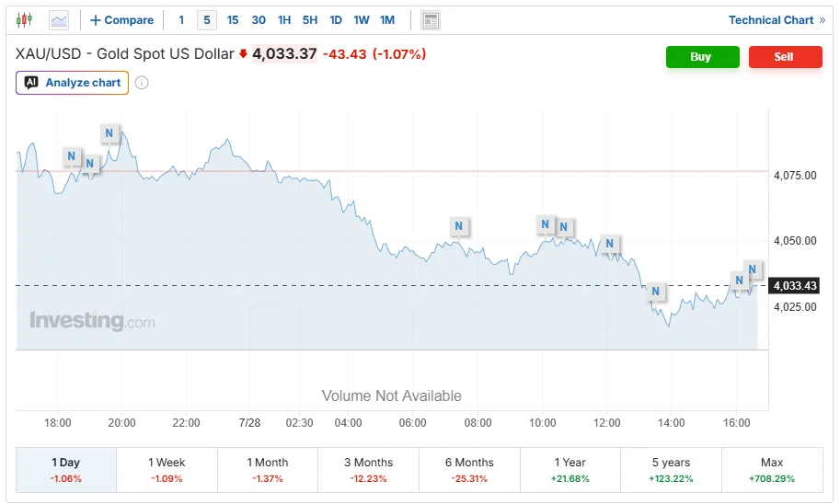Open the news marker at the 14:00 dip

[655, 292]
